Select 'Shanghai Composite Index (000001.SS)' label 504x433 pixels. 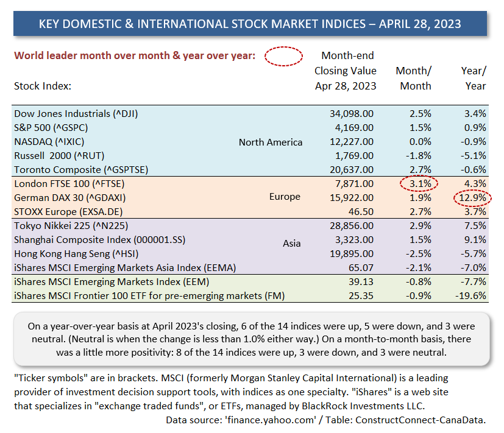[100, 240]
